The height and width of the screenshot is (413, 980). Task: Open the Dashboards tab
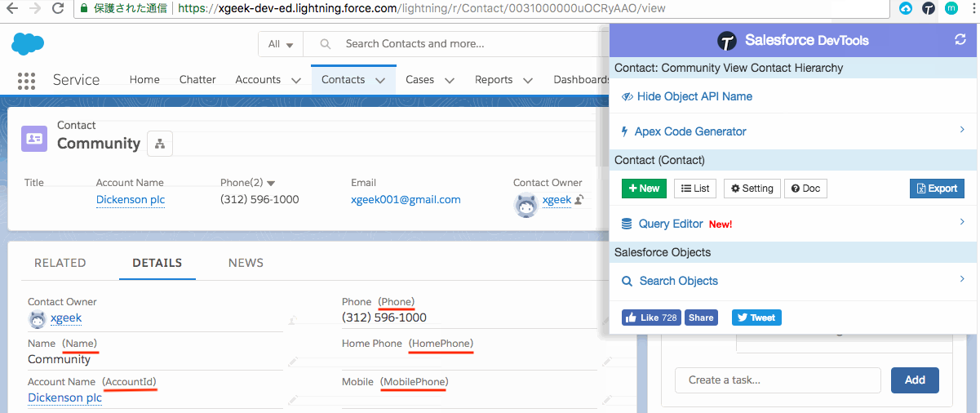581,80
